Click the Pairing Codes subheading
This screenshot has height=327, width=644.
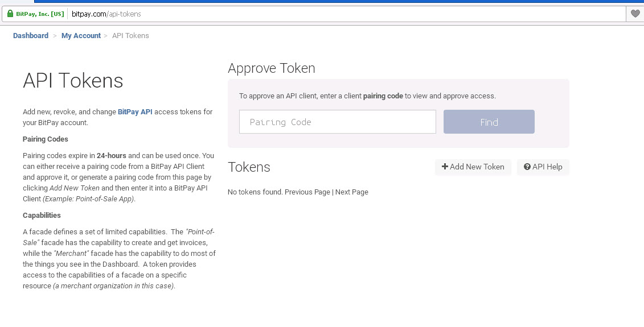(x=46, y=139)
